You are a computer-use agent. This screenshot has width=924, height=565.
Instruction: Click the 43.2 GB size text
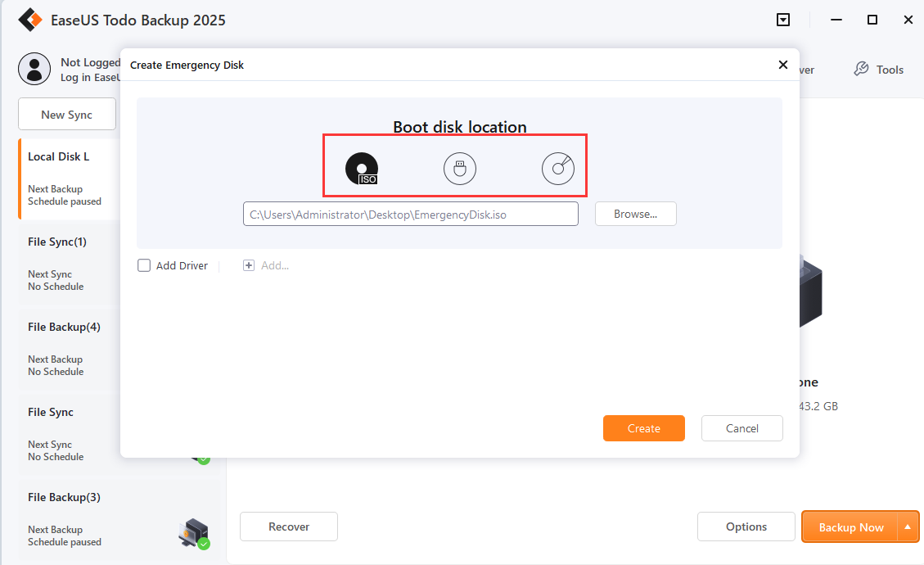point(818,406)
